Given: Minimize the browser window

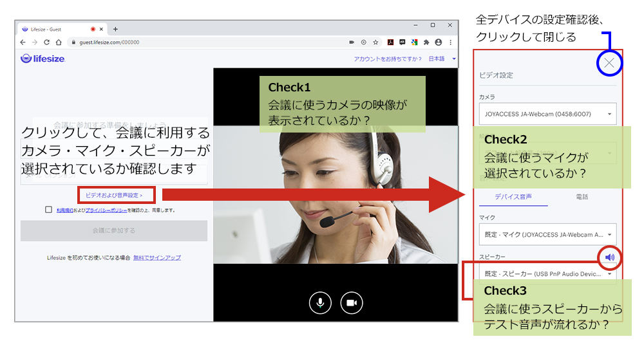Looking at the screenshot, I should pyautogui.click(x=415, y=26).
